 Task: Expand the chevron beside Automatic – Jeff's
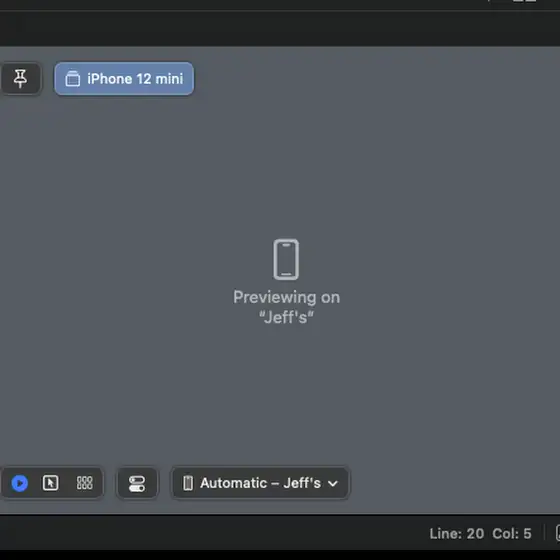point(333,484)
